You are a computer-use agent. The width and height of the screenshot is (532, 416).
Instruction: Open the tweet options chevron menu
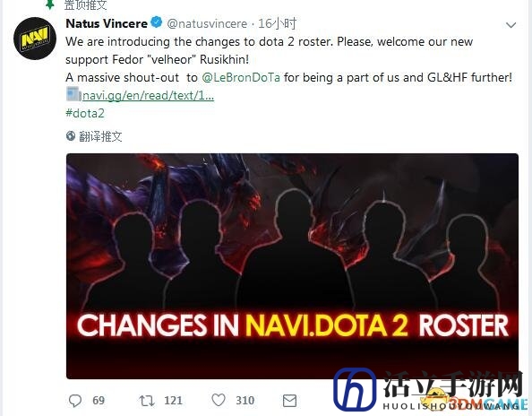[x=511, y=25]
